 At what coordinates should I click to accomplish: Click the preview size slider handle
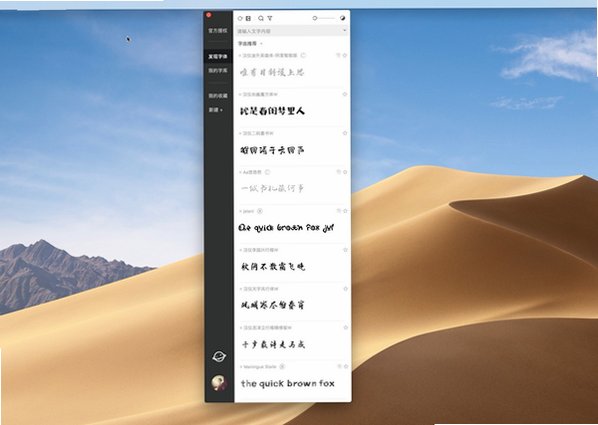(x=315, y=18)
